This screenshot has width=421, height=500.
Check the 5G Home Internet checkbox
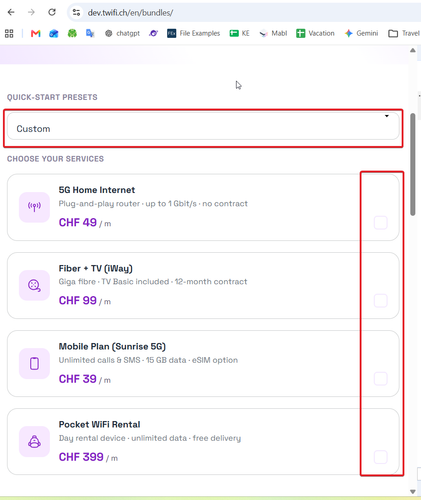click(x=381, y=223)
